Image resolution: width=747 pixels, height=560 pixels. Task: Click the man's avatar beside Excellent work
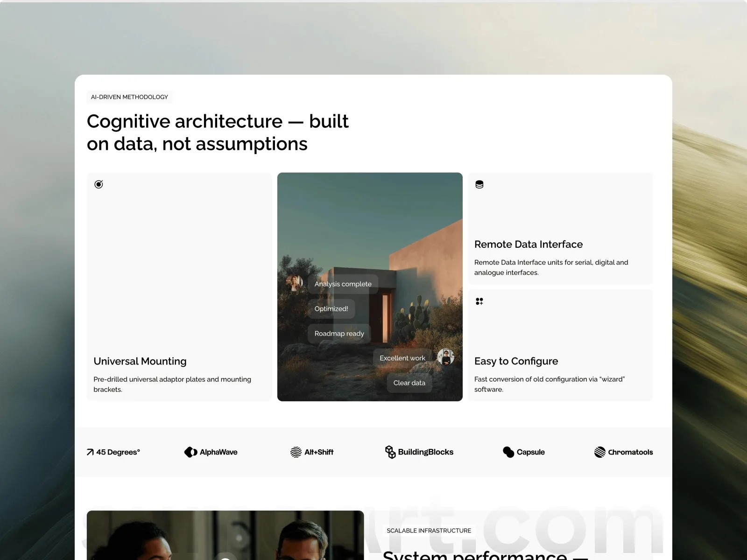[446, 357]
